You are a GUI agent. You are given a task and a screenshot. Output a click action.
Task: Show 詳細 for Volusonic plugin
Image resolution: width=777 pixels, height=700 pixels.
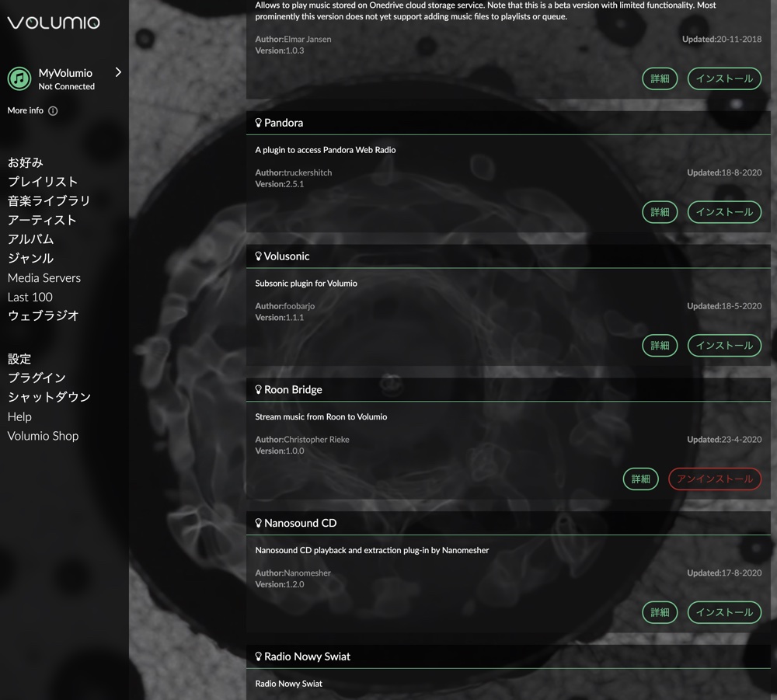pyautogui.click(x=660, y=345)
